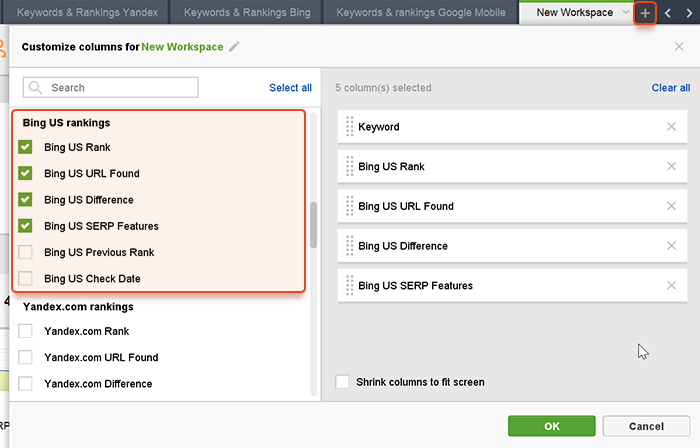
Task: Click the Cancel button
Action: pos(646,426)
